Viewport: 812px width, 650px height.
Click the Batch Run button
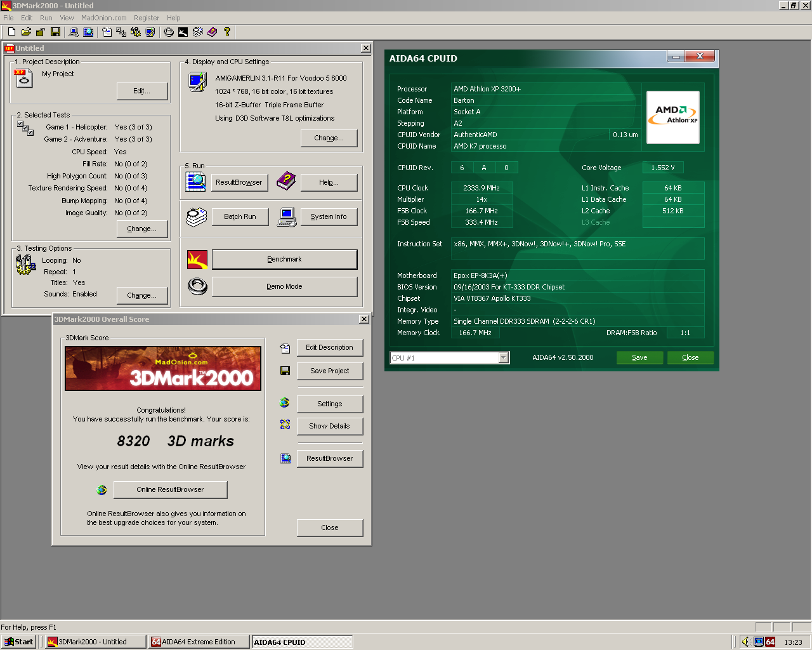point(240,217)
